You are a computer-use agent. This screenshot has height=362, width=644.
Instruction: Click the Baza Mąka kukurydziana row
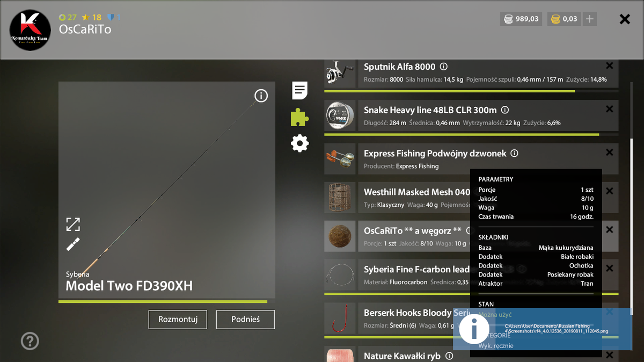point(536,248)
